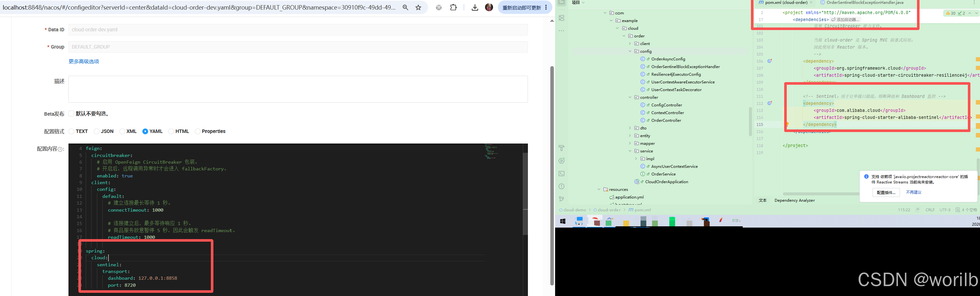Open the IDE Services tool window icon
The height and width of the screenshot is (296, 980).
tap(562, 161)
